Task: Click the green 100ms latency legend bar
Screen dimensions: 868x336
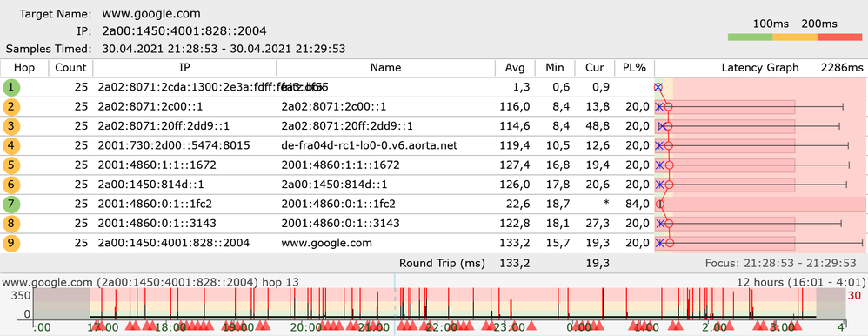Action: click(750, 37)
